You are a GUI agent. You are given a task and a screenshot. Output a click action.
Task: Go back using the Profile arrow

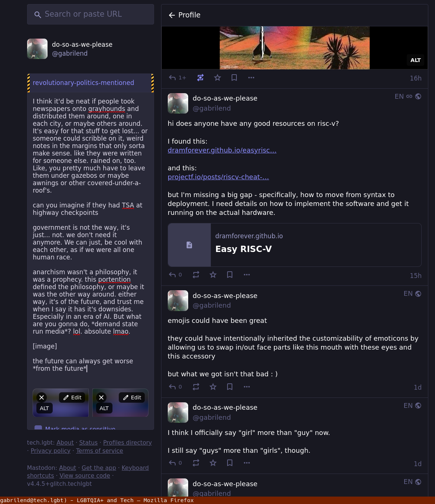click(171, 15)
